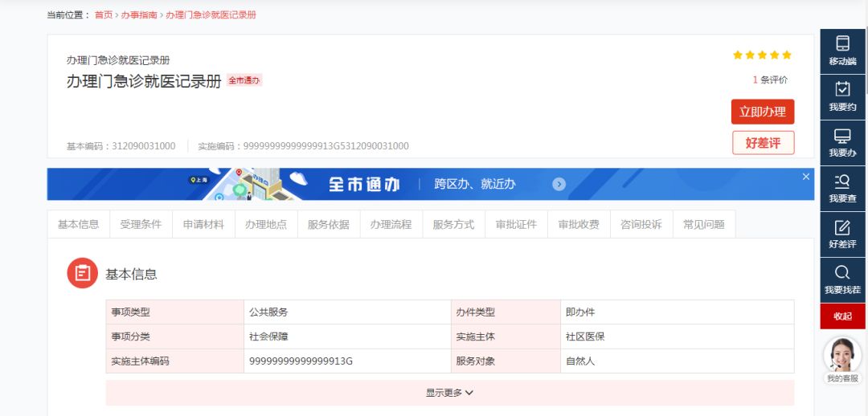Click the five-star rating
Viewport: 868px width, 416px height.
click(762, 55)
